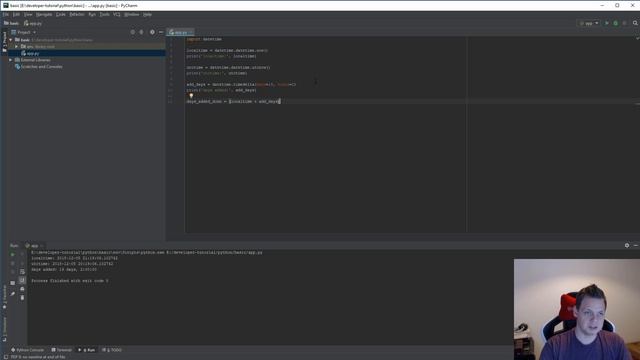Open the Help menu
The height and width of the screenshot is (360, 640).
coord(147,14)
